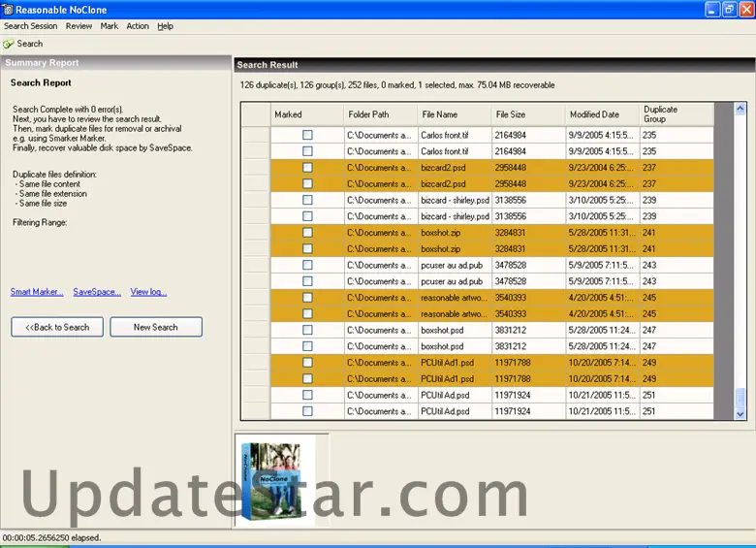Screen dimensions: 756x548
Task: Select the second pcuser au ad.pub file name
Action: click(455, 281)
